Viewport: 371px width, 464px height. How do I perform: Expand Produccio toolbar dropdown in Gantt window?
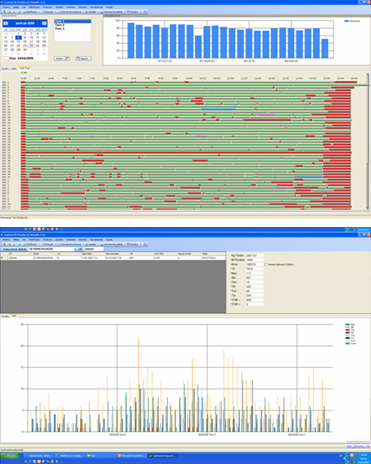(55, 12)
